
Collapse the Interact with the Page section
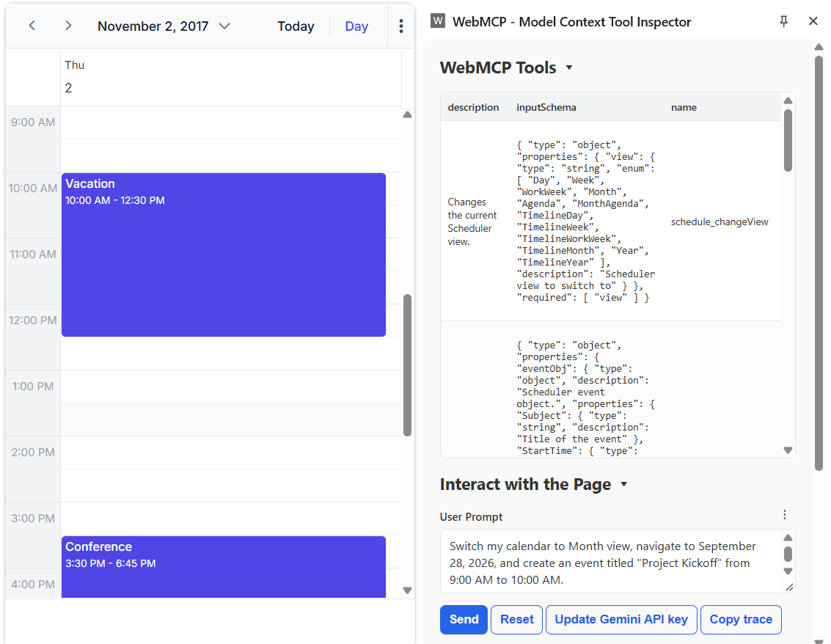(623, 484)
